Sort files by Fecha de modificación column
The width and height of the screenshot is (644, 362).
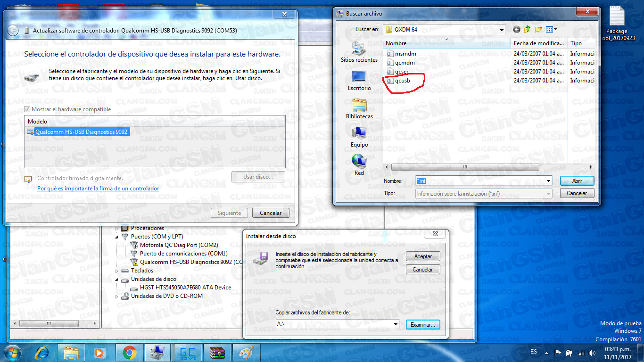click(539, 43)
